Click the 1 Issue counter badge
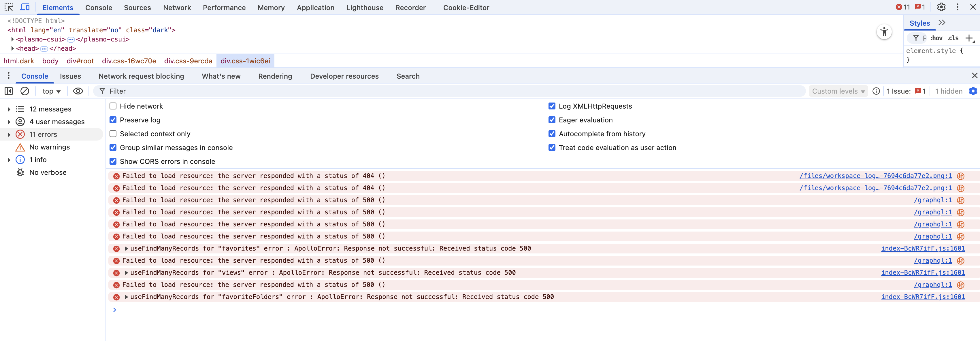Viewport: 980px width, 341px height. tap(906, 91)
